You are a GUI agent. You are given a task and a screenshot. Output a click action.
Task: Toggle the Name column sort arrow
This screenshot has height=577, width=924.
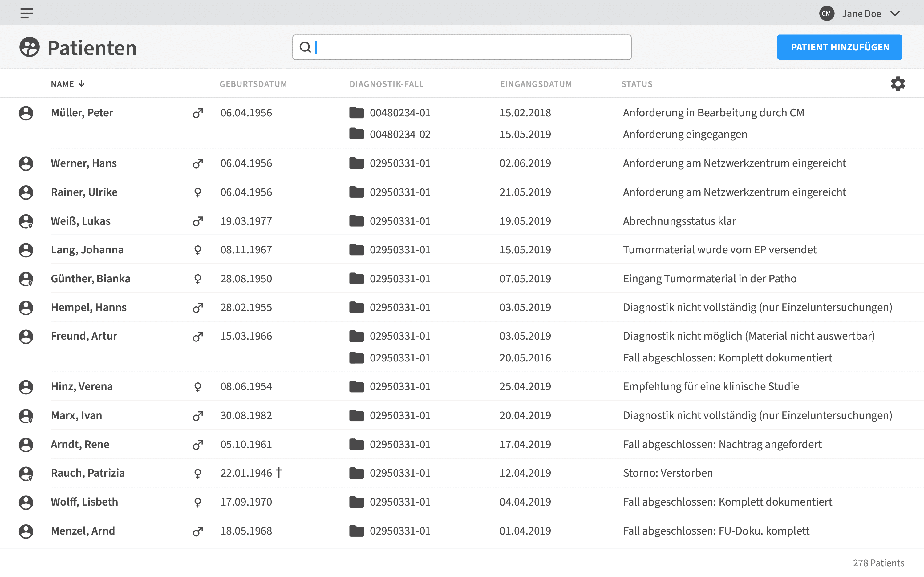81,83
